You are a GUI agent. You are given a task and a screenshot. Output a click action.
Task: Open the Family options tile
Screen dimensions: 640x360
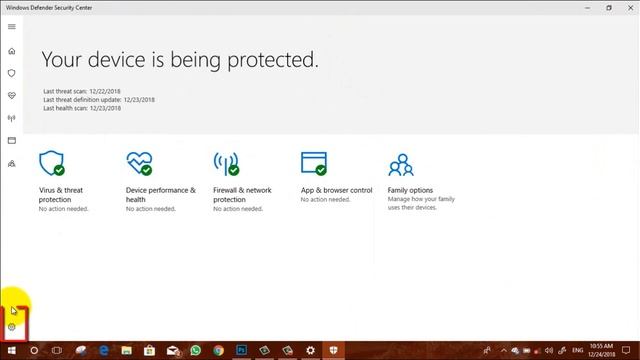click(421, 181)
